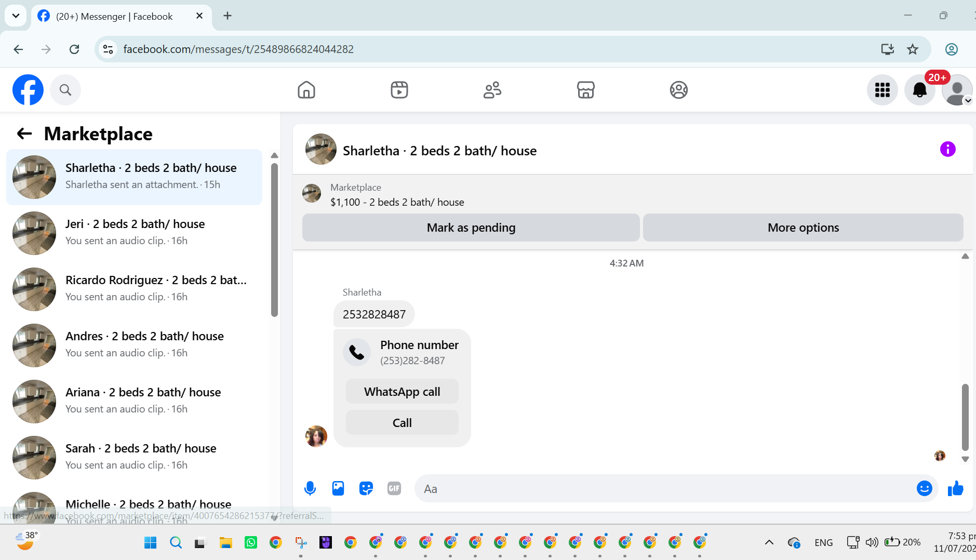This screenshot has width=976, height=560.
Task: Open account menu from profile picture
Action: point(957,90)
